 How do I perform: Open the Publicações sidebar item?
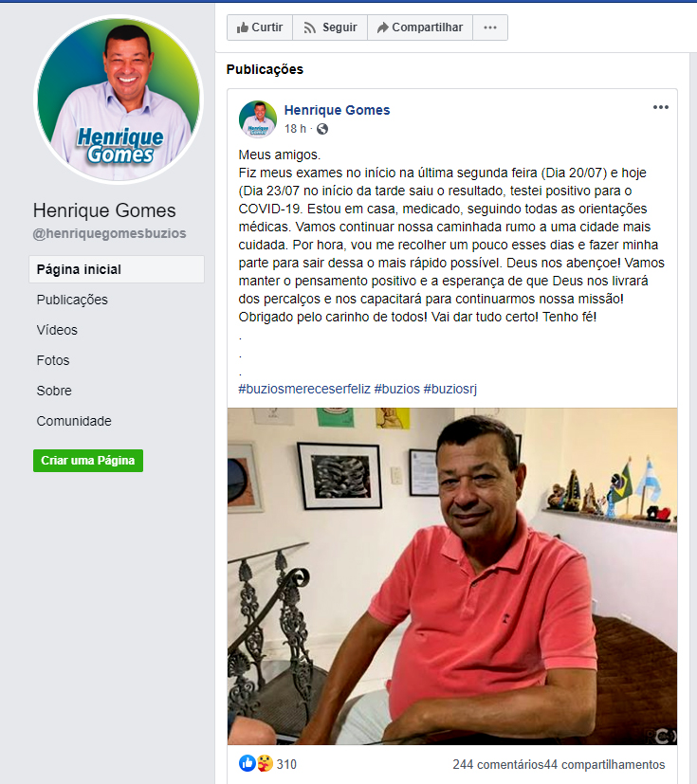pos(72,300)
